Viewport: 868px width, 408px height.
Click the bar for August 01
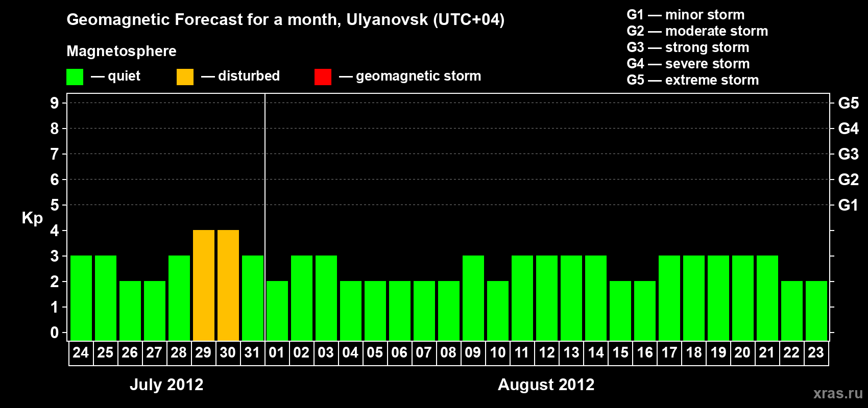pos(277,311)
